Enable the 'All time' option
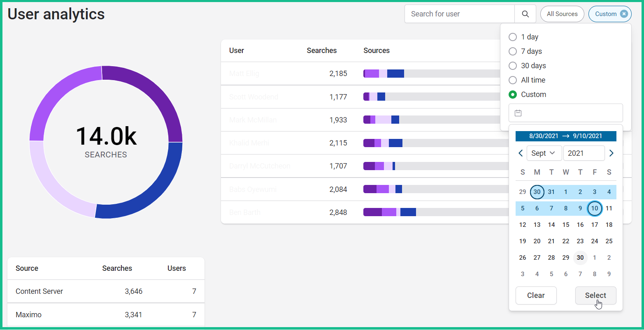Image resolution: width=644 pixels, height=330 pixels. click(x=513, y=80)
